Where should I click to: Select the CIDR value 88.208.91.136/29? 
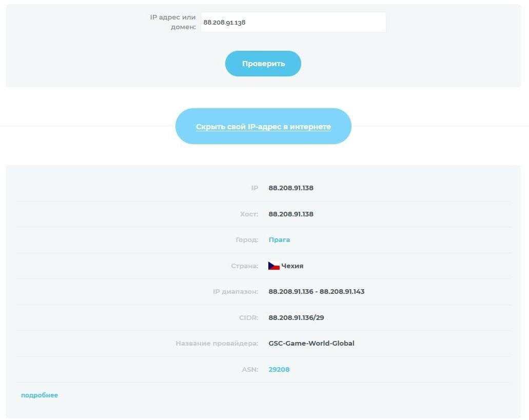pyautogui.click(x=296, y=317)
